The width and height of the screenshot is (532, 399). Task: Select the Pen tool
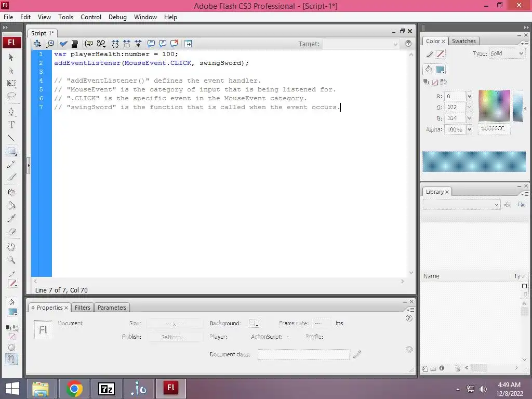coord(11,112)
